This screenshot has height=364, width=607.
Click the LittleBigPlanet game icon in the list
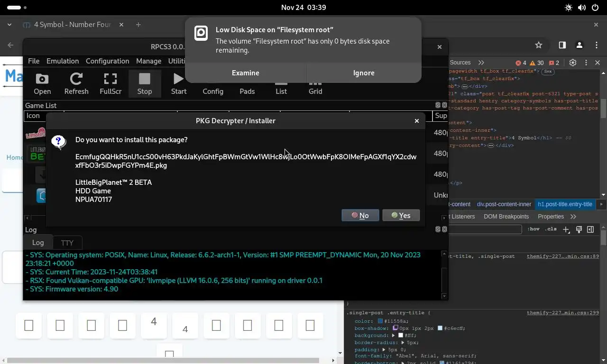[36, 133]
